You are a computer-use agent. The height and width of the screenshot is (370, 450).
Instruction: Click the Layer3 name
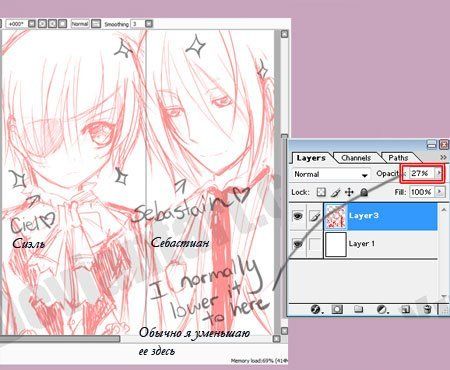click(x=364, y=216)
